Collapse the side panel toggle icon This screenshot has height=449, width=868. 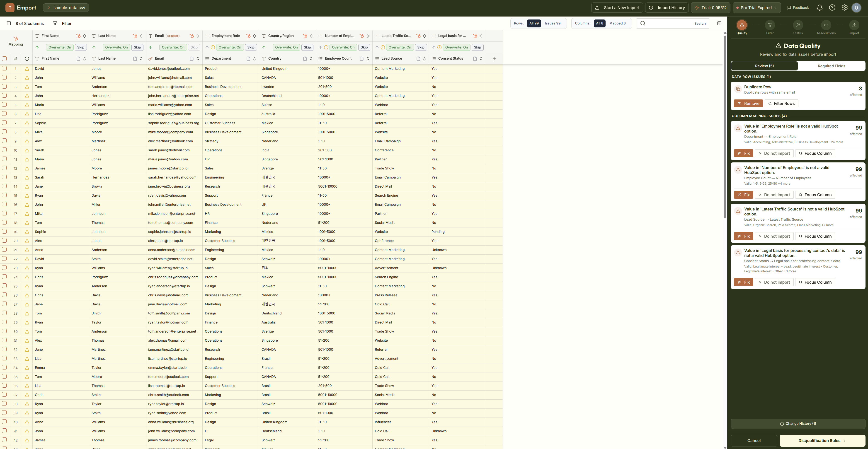coord(719,24)
